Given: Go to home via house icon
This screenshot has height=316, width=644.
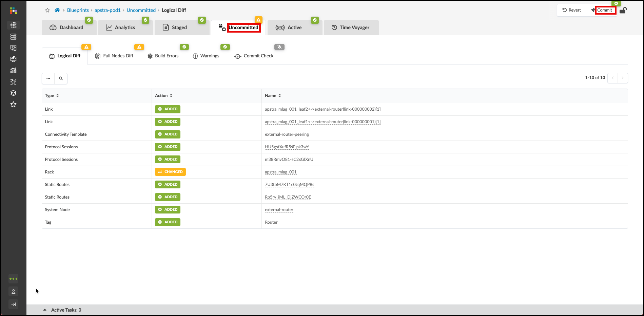Looking at the screenshot, I should 57,10.
